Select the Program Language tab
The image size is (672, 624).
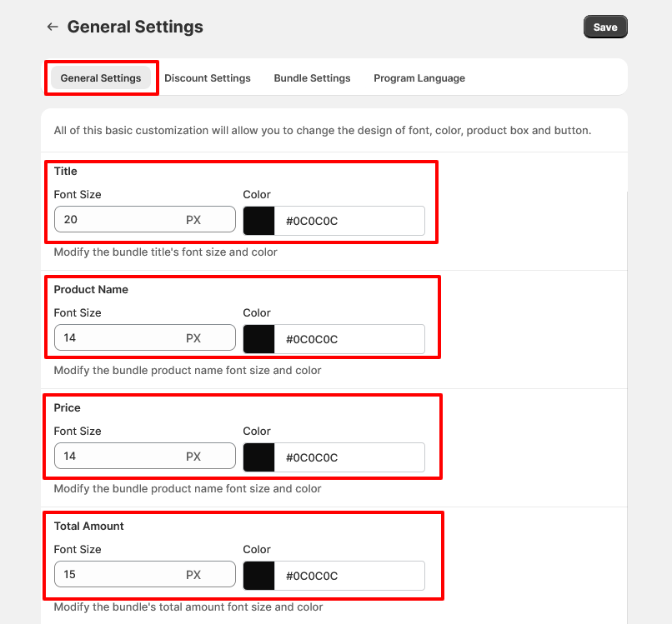419,77
